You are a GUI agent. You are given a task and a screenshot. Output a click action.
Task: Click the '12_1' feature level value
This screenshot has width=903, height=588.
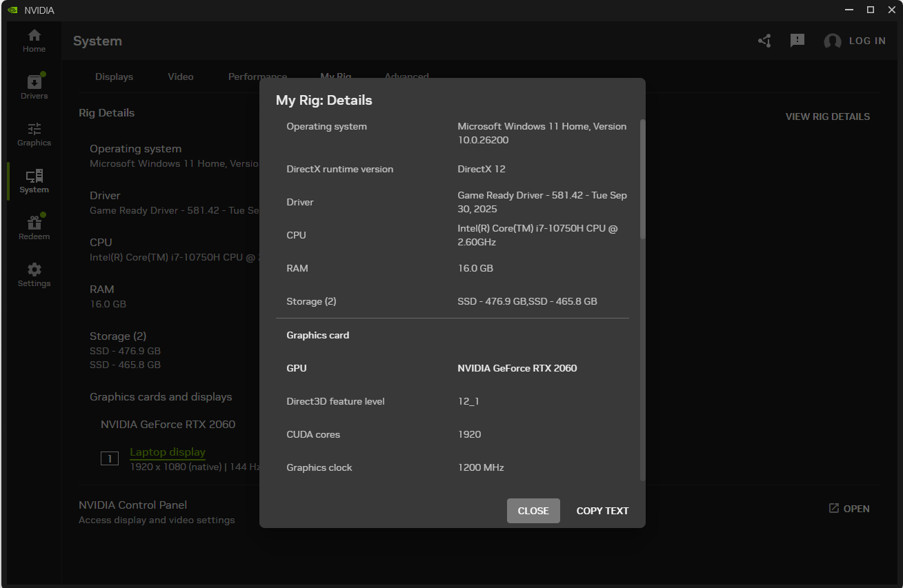(x=468, y=401)
